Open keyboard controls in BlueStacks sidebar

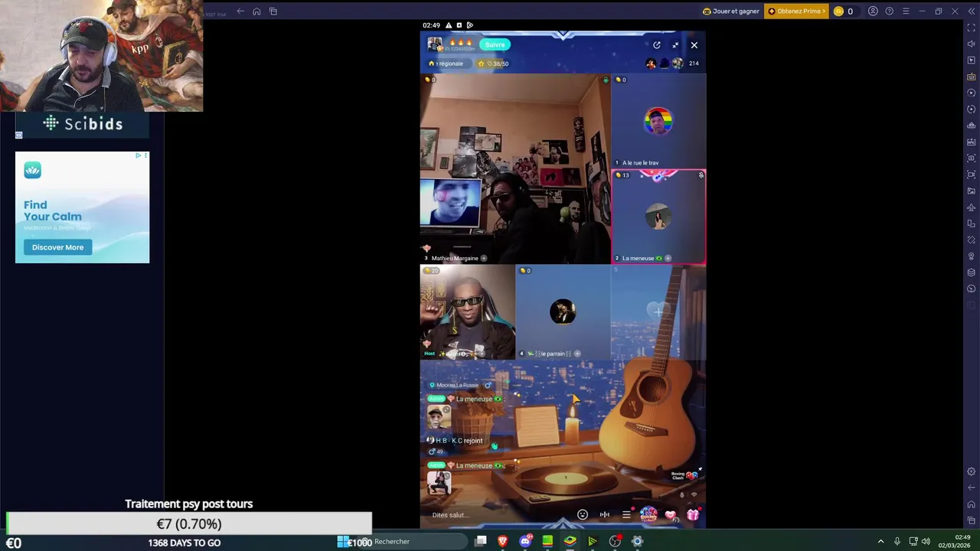972,77
